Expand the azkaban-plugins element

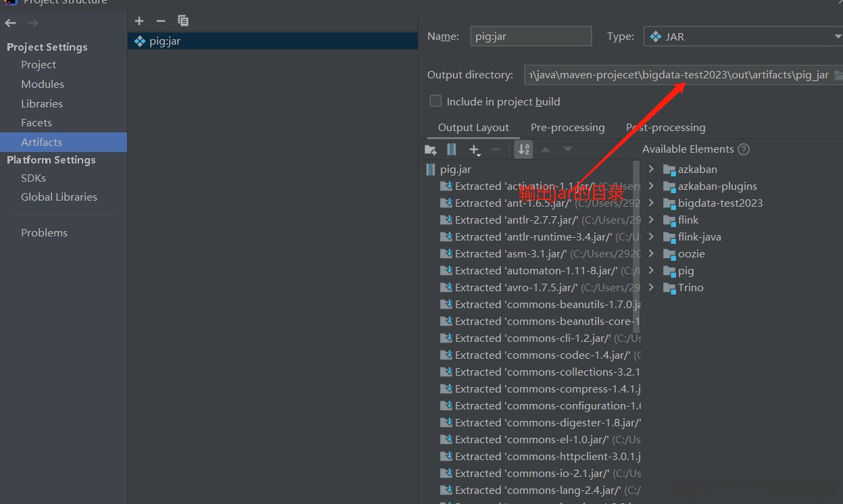point(651,186)
